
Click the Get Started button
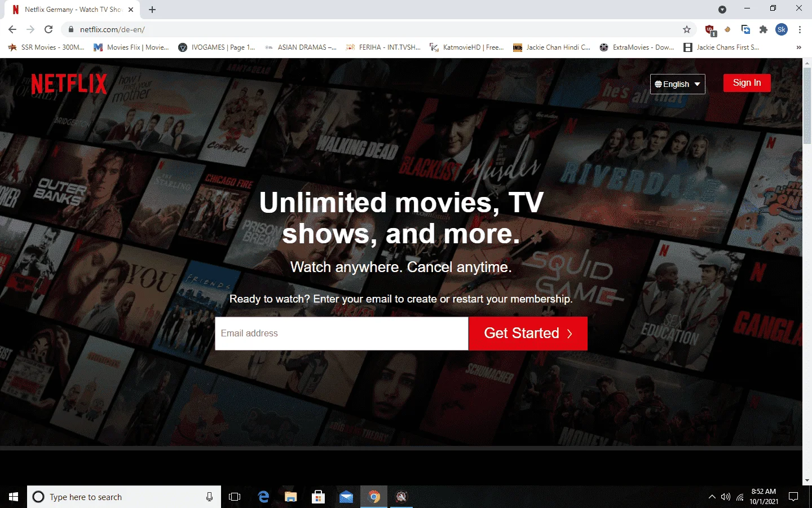[x=528, y=333]
